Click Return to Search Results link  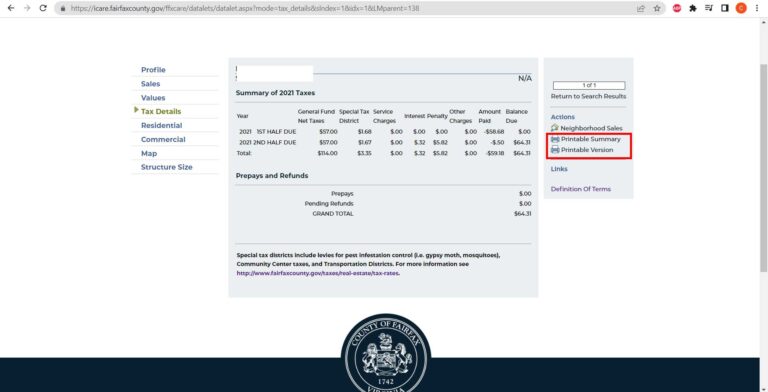click(588, 96)
